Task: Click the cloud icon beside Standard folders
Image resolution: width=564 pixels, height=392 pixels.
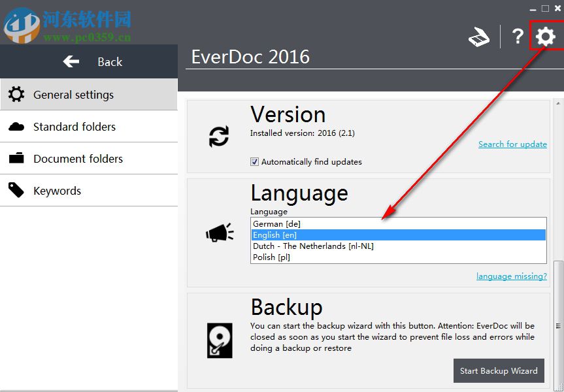Action: [x=16, y=126]
